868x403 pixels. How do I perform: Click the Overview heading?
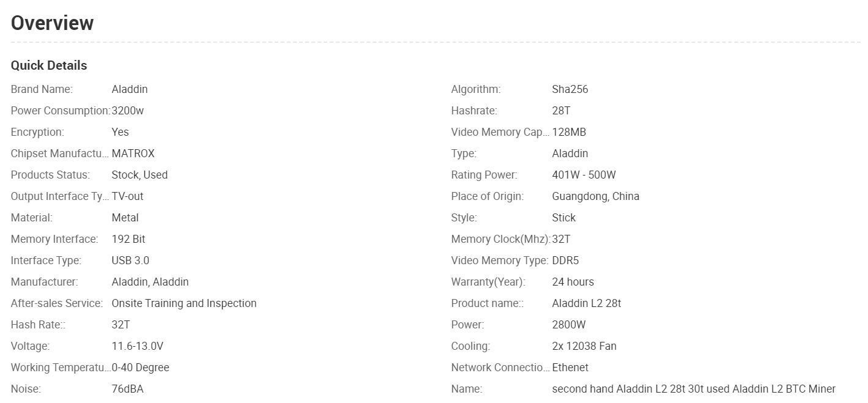pyautogui.click(x=52, y=23)
